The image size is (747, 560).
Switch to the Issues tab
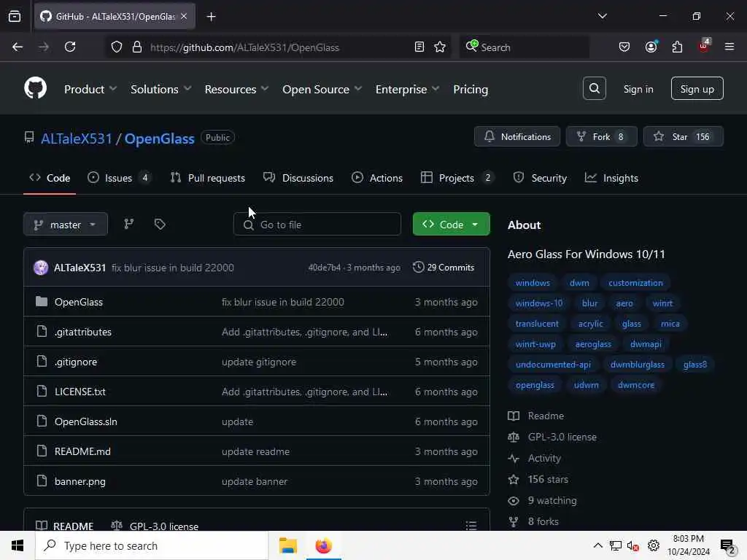click(x=120, y=178)
